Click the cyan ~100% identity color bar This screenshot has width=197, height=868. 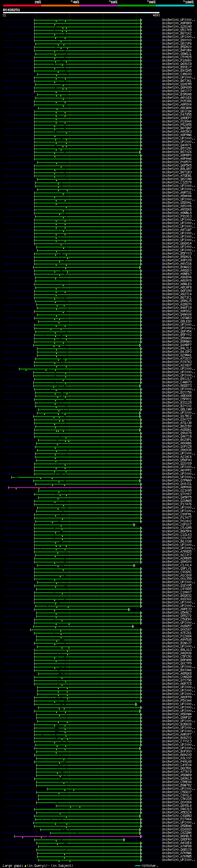coord(175,6)
